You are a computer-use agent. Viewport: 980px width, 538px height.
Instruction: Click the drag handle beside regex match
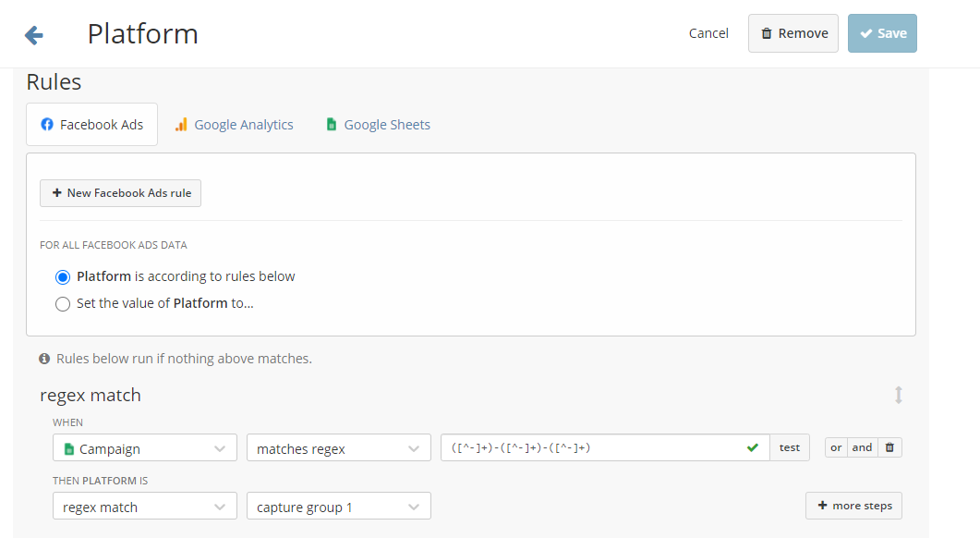(899, 395)
